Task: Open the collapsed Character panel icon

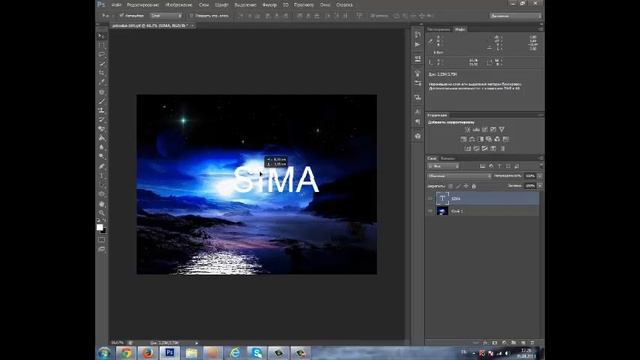Action: point(418,111)
